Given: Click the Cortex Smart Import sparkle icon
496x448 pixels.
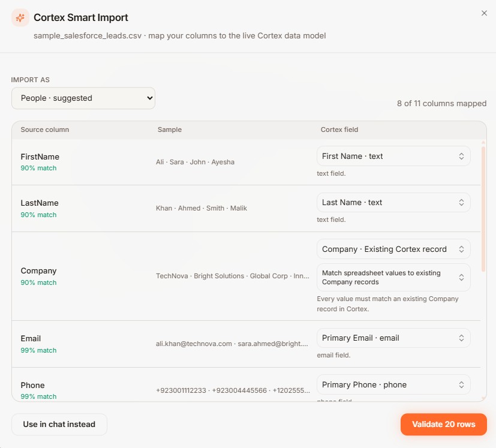Looking at the screenshot, I should click(x=20, y=18).
